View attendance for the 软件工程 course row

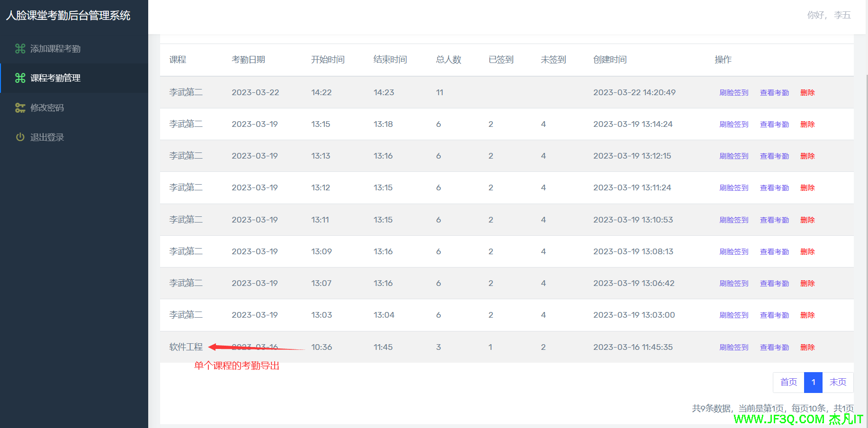[774, 348]
